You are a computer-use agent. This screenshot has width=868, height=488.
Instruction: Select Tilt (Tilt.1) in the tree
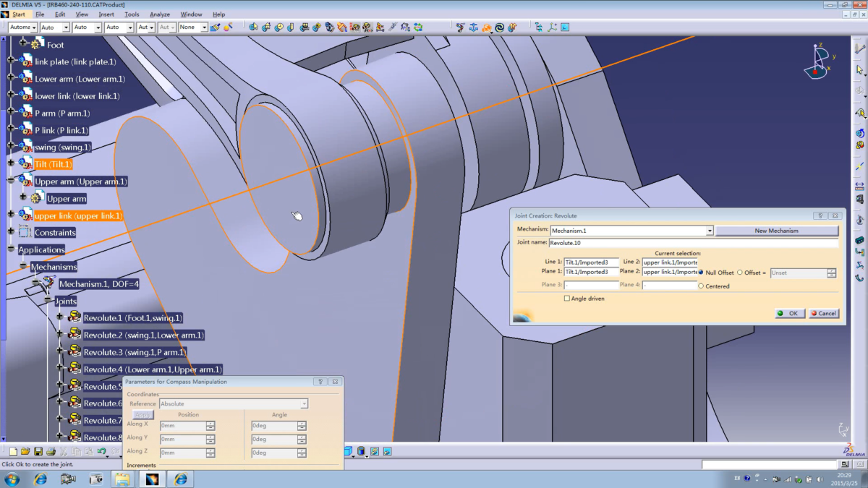tap(53, 164)
